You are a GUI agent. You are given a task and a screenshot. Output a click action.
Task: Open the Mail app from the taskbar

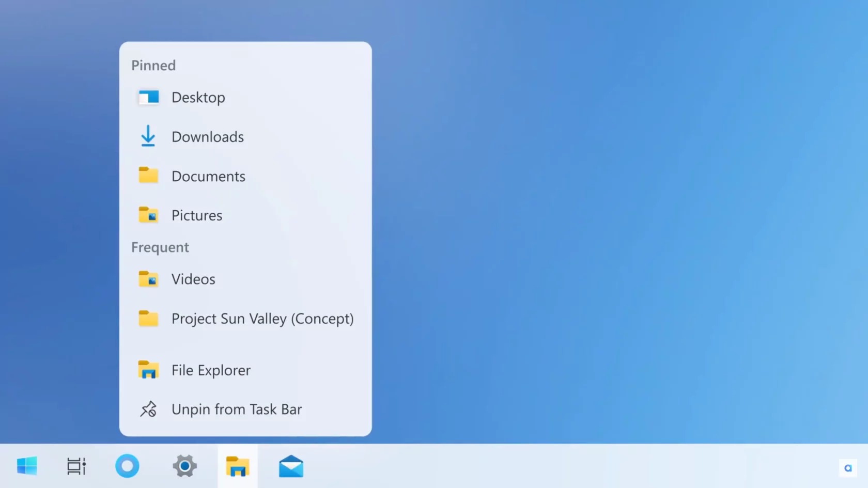click(x=291, y=466)
